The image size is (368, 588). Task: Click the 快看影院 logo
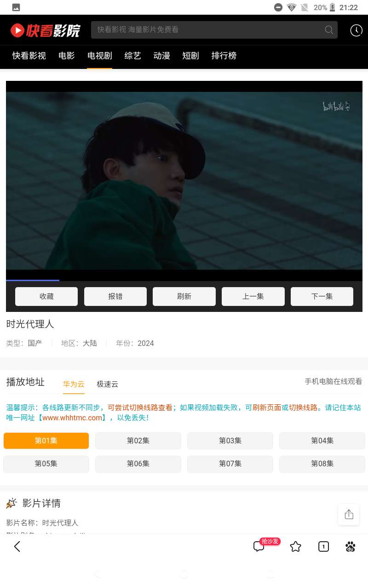tap(45, 30)
